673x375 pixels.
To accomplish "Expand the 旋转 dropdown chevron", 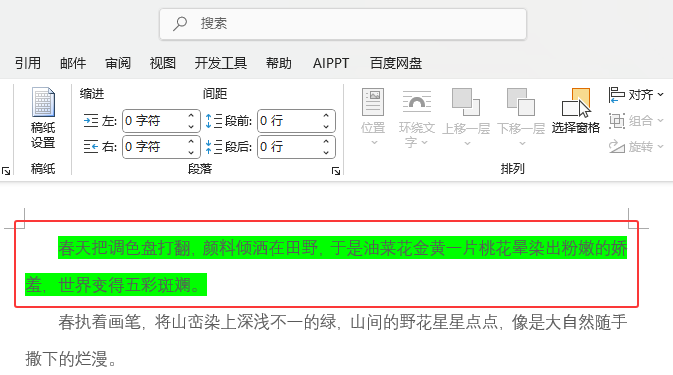I will [x=661, y=147].
